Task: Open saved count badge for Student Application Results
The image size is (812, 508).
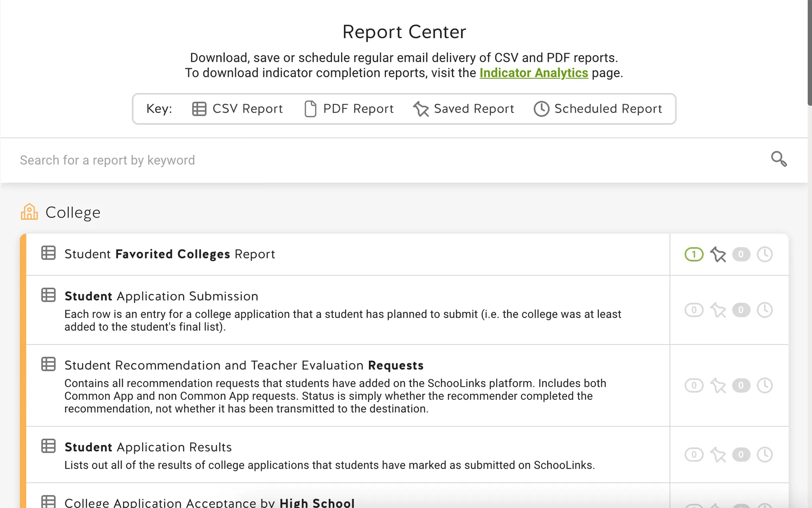Action: (694, 455)
